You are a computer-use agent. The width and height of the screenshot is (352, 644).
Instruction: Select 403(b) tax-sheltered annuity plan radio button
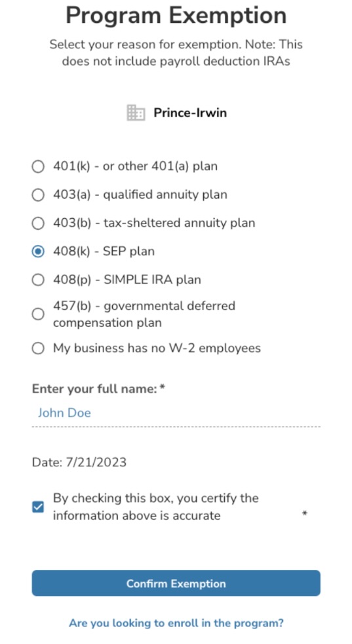38,223
